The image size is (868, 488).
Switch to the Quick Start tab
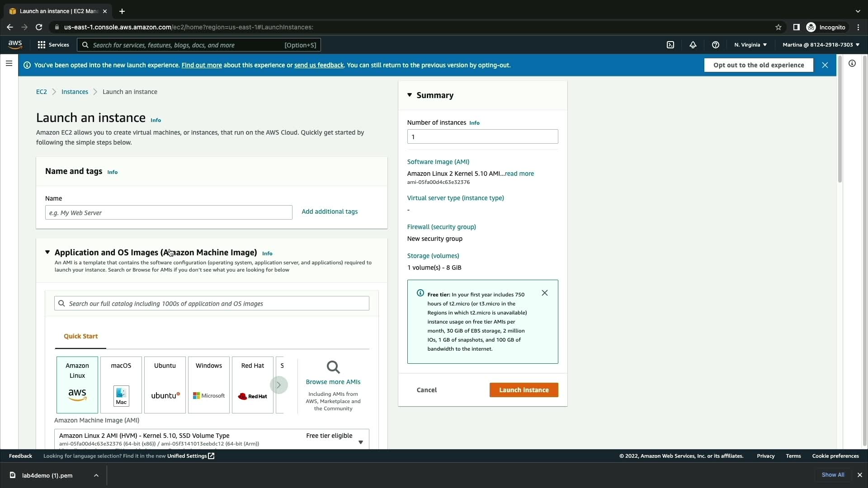point(80,337)
